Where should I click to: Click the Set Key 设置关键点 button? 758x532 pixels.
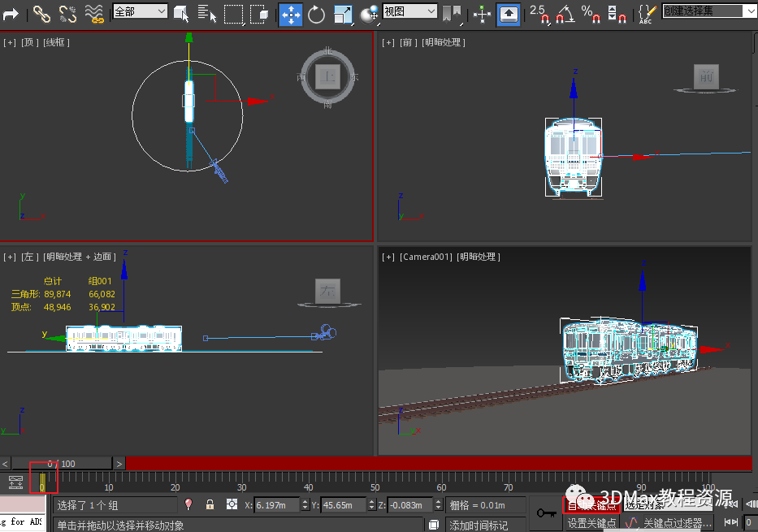[591, 523]
